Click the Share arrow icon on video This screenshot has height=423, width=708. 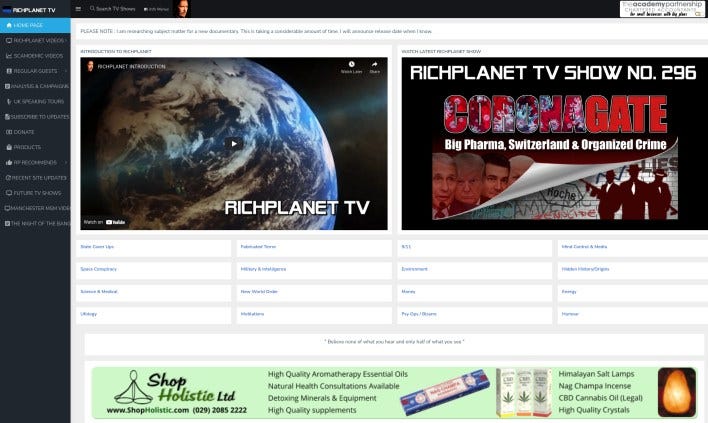(x=374, y=64)
